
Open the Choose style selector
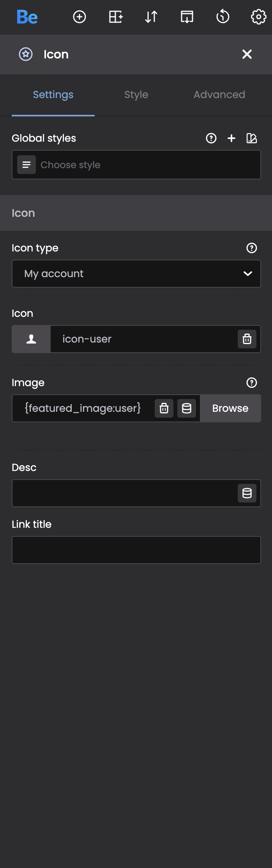pos(136,165)
